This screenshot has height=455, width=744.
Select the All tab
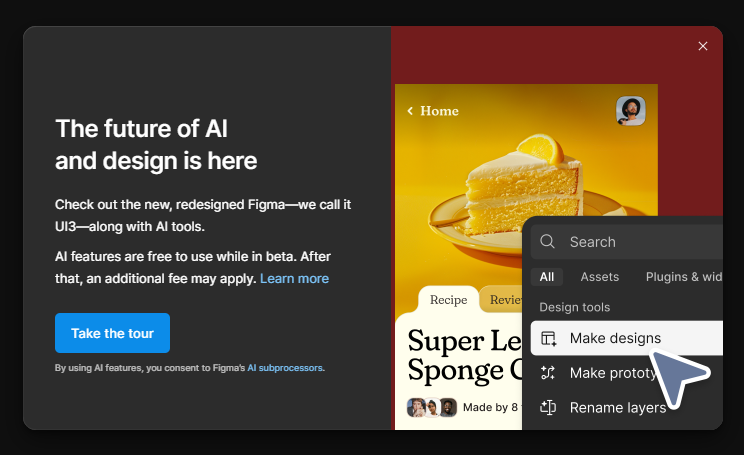(x=547, y=277)
